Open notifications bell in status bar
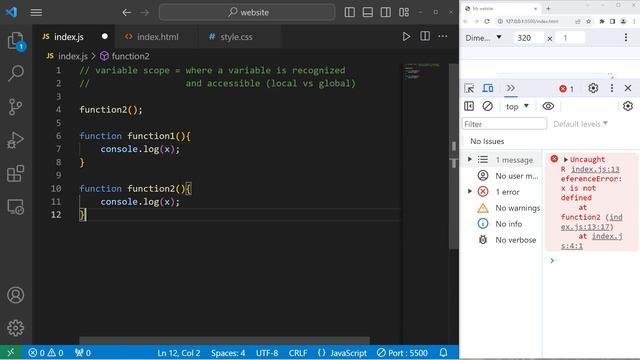This screenshot has width=640, height=360. click(444, 353)
